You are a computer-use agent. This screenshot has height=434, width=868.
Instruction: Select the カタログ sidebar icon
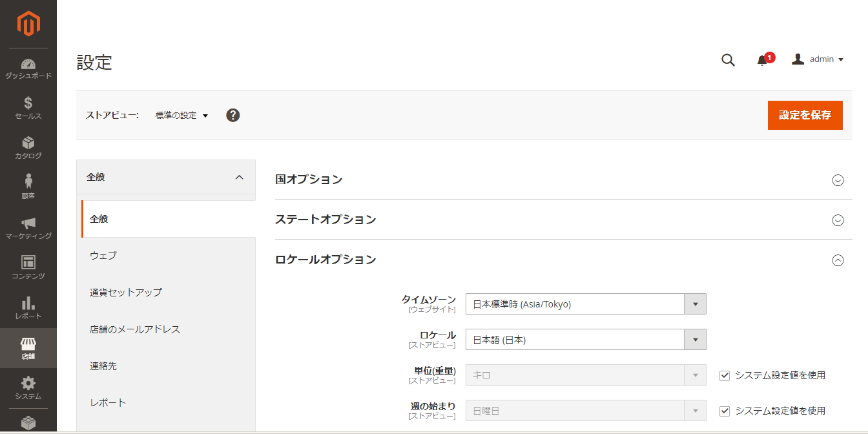pyautogui.click(x=28, y=144)
